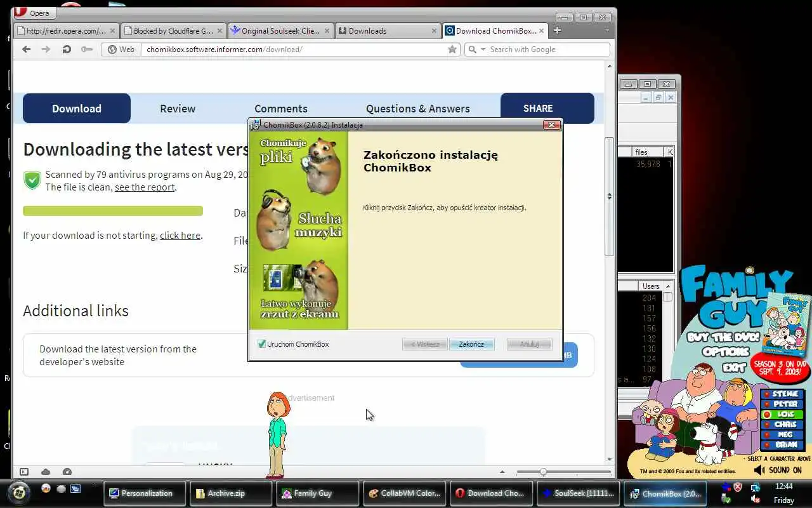The image size is (812, 508).
Task: Click the grey round quick launch icon
Action: point(61,488)
